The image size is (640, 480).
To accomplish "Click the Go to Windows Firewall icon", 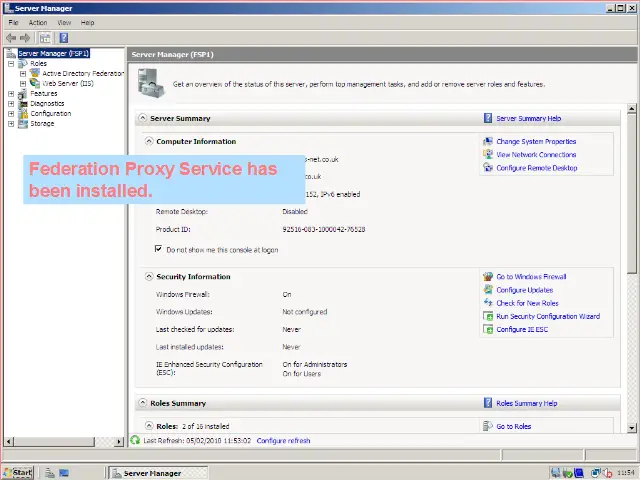I will pos(488,277).
